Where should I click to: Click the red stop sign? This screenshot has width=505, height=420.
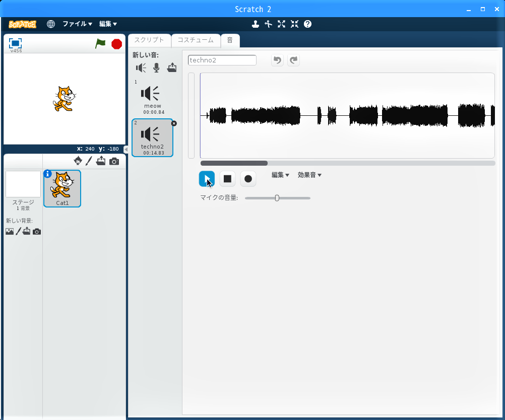(x=116, y=44)
